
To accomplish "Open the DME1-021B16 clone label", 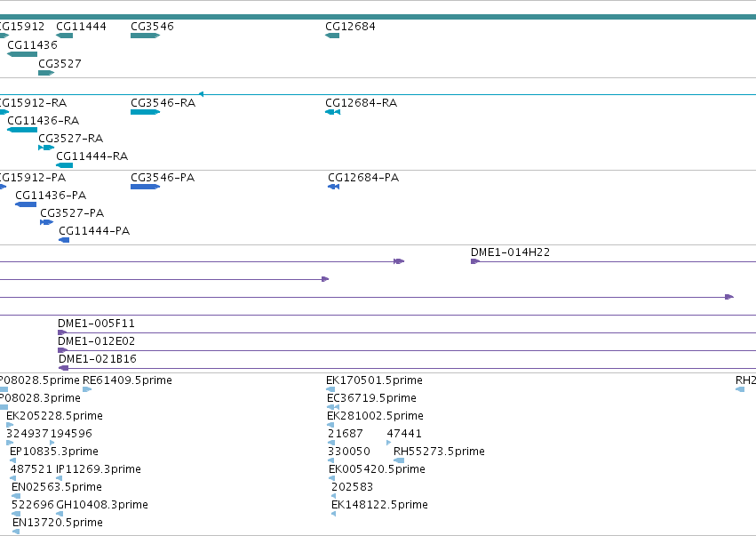I will [98, 359].
